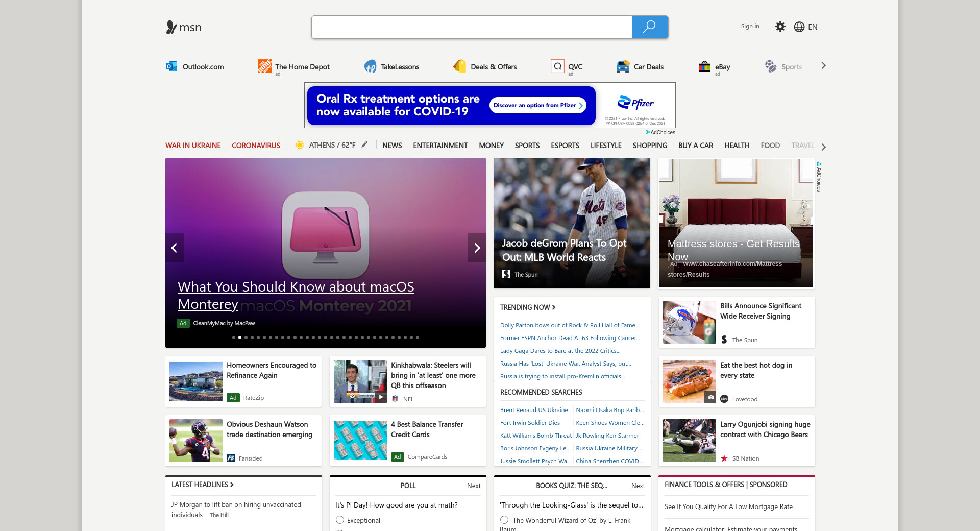Open the WAR IN UKRAINE section

click(193, 146)
